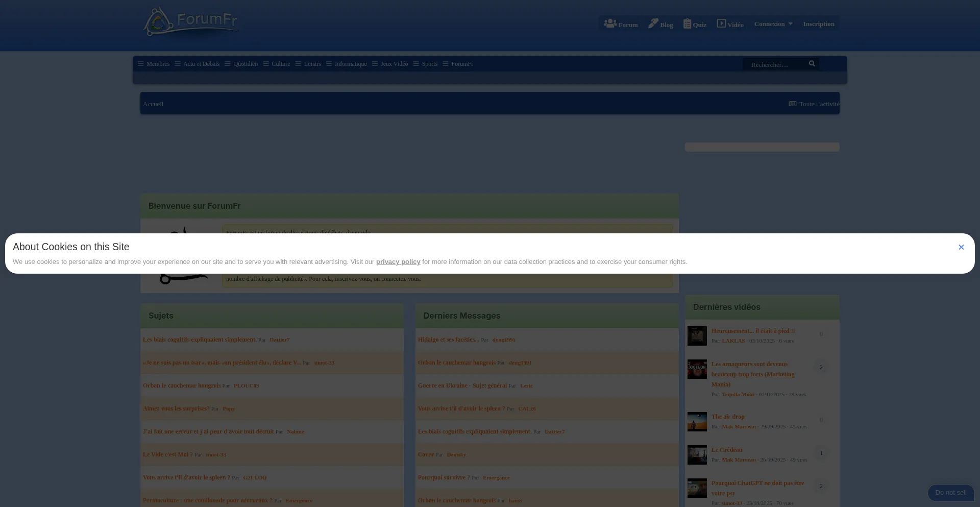Open the Sports menu
980x507 pixels.
pyautogui.click(x=425, y=64)
